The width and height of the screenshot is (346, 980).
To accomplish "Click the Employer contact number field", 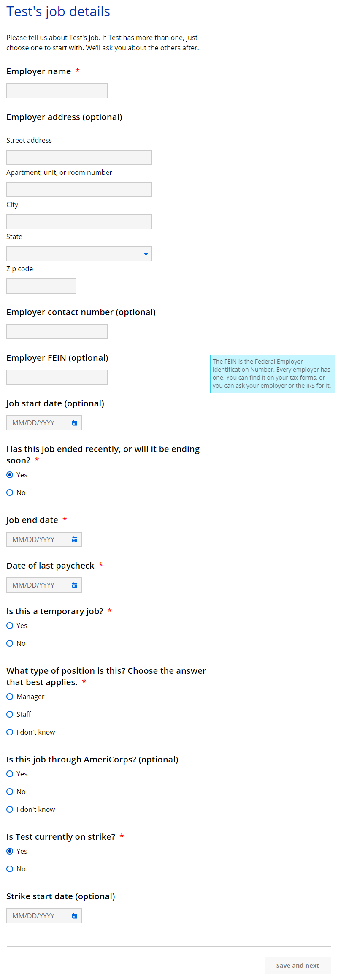I will click(x=57, y=332).
